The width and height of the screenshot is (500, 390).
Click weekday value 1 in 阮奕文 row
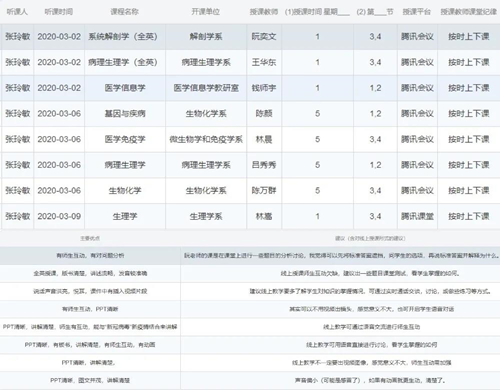pos(317,37)
